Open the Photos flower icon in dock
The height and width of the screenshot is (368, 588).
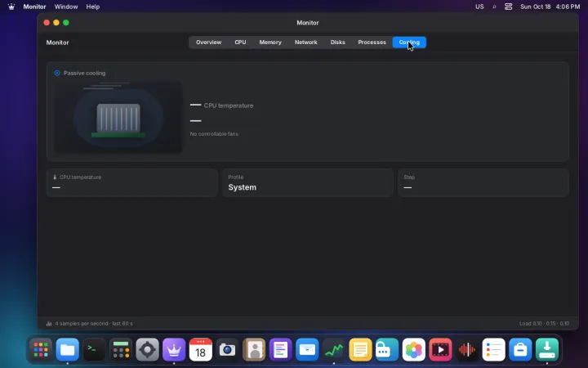(413, 350)
